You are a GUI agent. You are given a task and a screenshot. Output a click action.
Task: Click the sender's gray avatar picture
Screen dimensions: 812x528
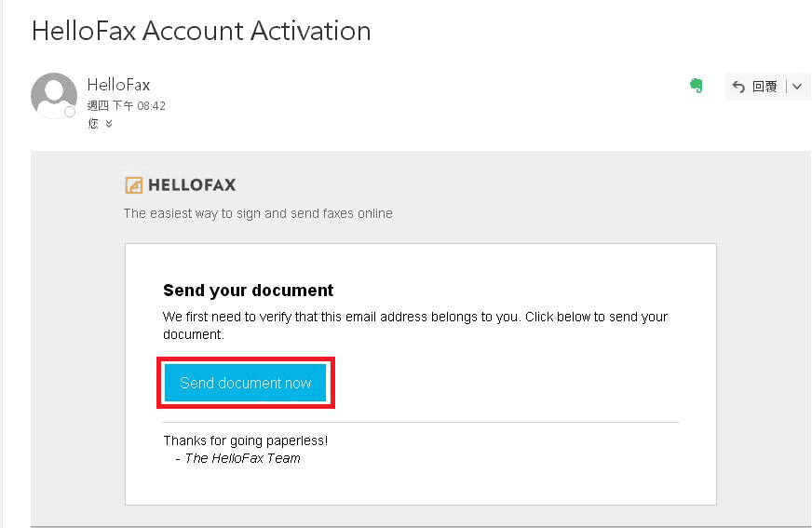[53, 95]
